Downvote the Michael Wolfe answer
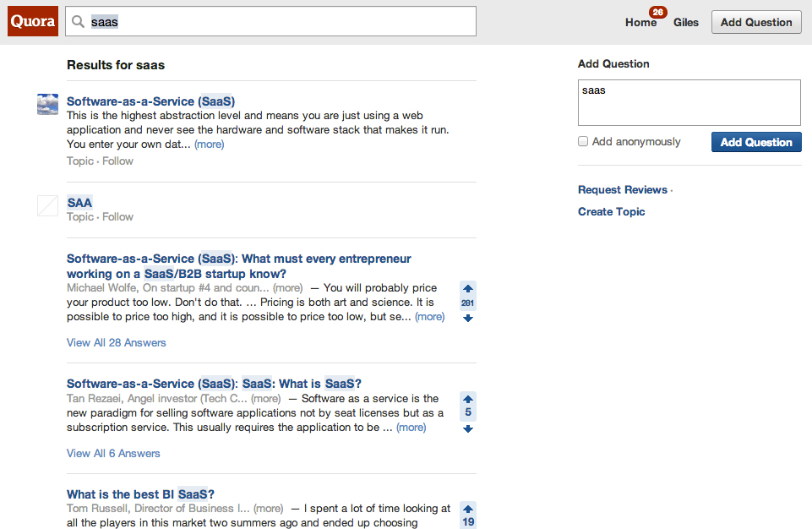The height and width of the screenshot is (529, 812). 467,318
